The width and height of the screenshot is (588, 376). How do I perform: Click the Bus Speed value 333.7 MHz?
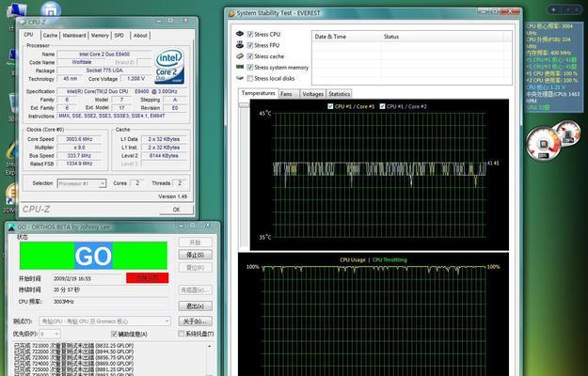click(x=79, y=155)
